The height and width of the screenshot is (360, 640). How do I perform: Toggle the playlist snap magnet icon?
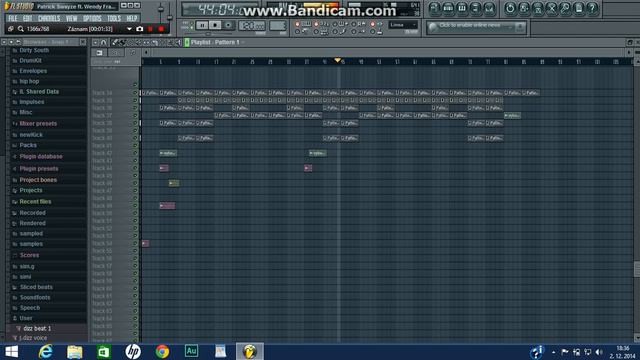pos(104,42)
